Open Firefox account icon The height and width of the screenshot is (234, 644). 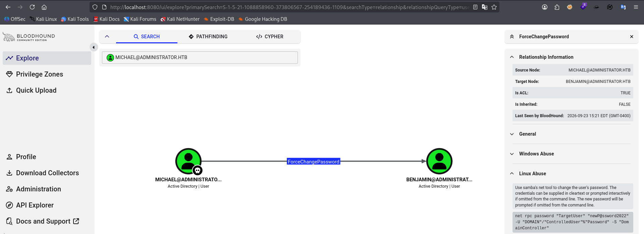(545, 7)
